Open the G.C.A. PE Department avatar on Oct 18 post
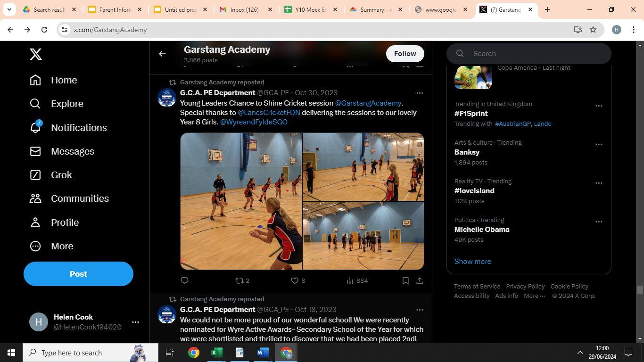The height and width of the screenshot is (362, 644). [x=167, y=314]
